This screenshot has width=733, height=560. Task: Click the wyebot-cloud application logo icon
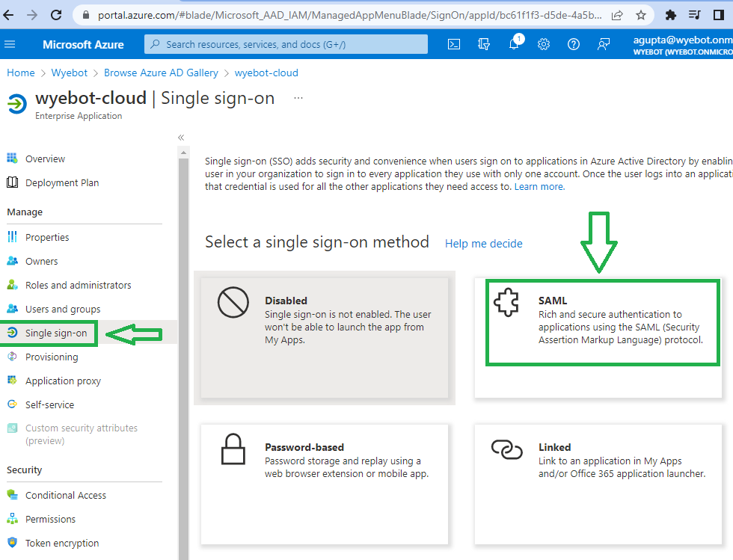click(17, 104)
